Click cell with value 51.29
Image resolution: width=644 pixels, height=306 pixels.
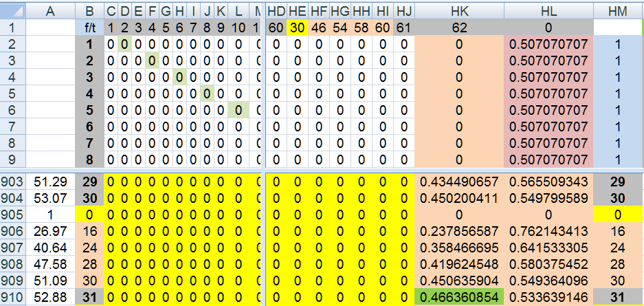pyautogui.click(x=51, y=182)
